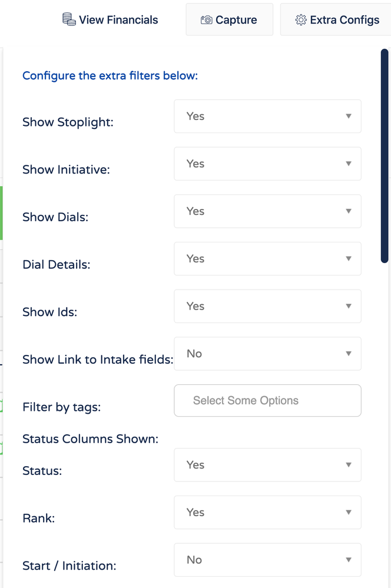This screenshot has height=588, width=391.
Task: Click the Capture button
Action: (229, 19)
